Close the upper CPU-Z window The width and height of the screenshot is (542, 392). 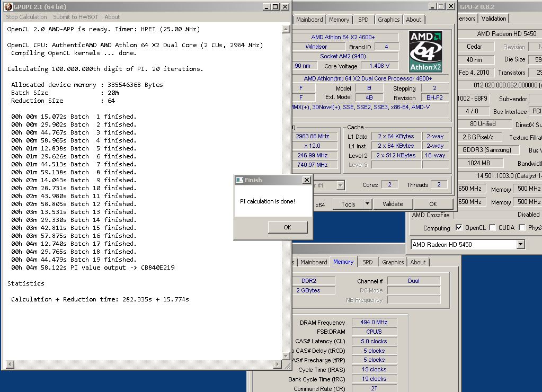point(451,6)
